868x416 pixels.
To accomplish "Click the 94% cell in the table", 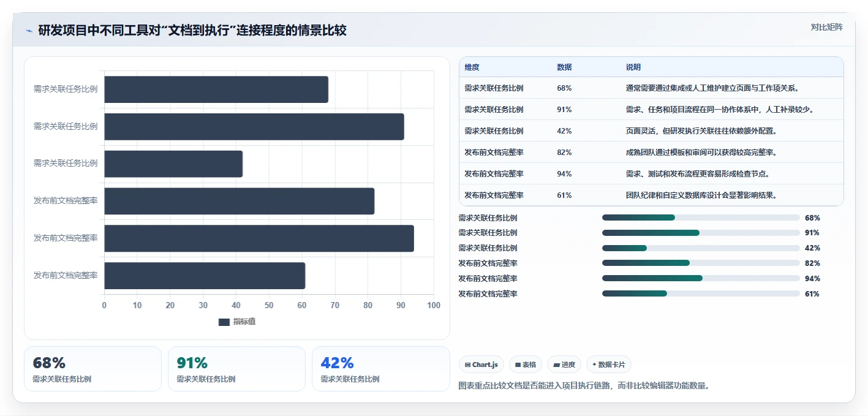I will 564,174.
